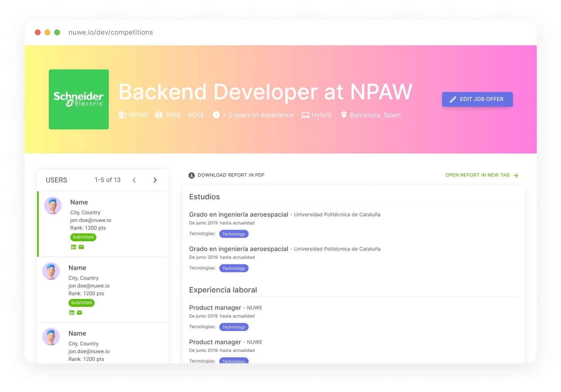This screenshot has height=392, width=561.
Task: Click the green maximize window dot
Action: coord(57,32)
